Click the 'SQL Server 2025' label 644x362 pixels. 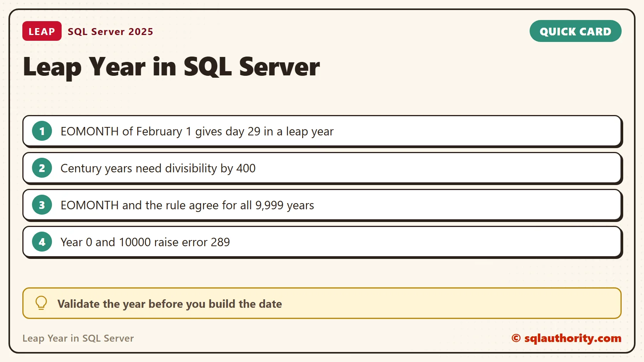pyautogui.click(x=111, y=32)
